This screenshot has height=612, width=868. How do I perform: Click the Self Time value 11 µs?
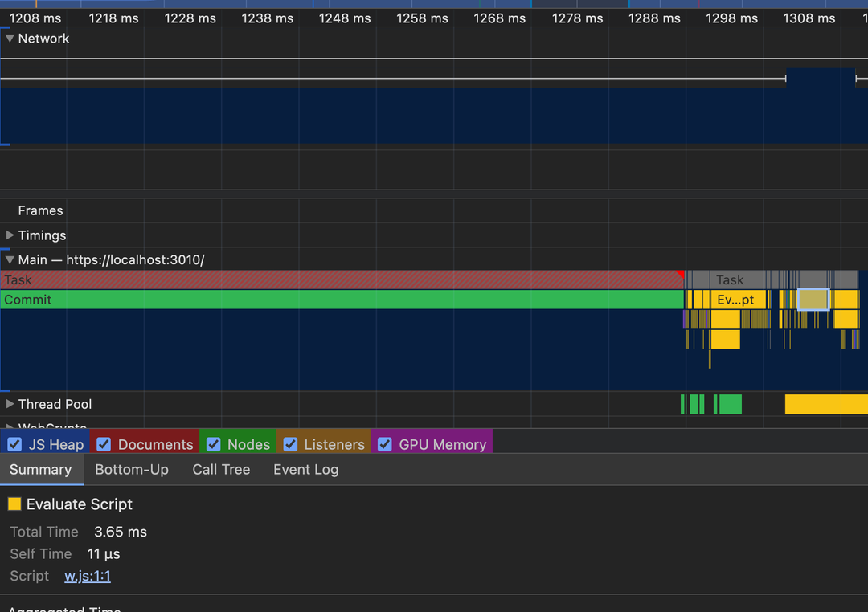pos(104,554)
